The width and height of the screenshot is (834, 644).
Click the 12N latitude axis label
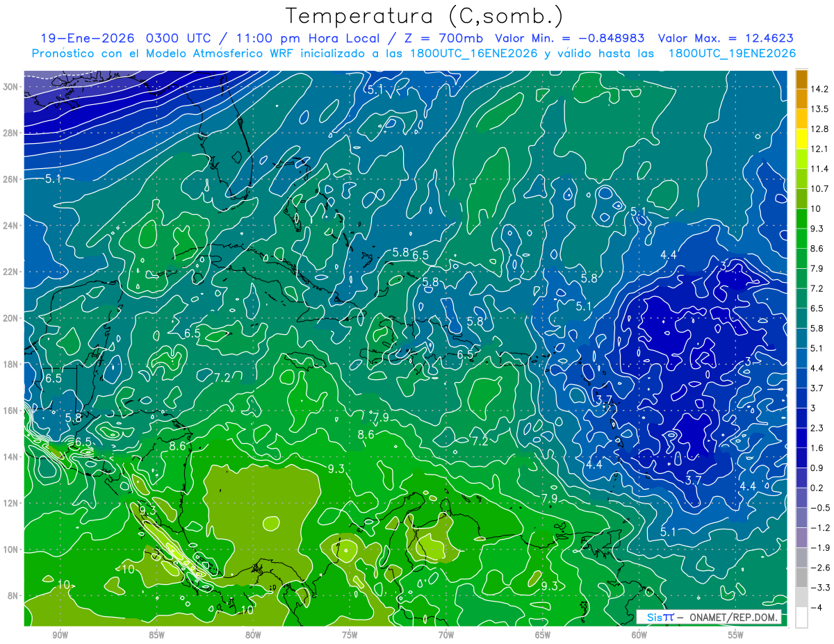[12, 502]
